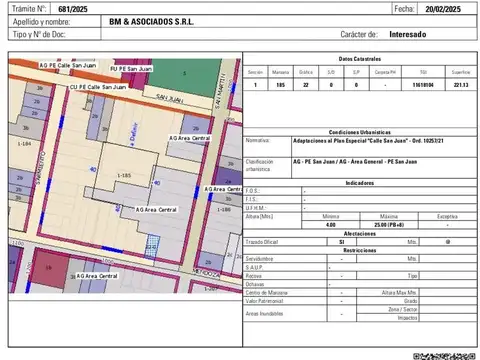Select the maximum height 25.00 (PB+8)
The height and width of the screenshot is (360, 480).
(x=389, y=225)
